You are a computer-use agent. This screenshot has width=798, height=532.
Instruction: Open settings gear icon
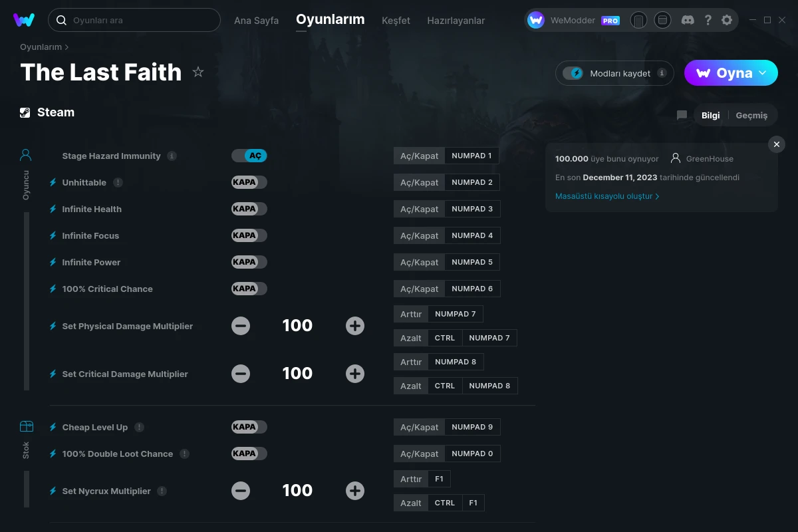727,20
